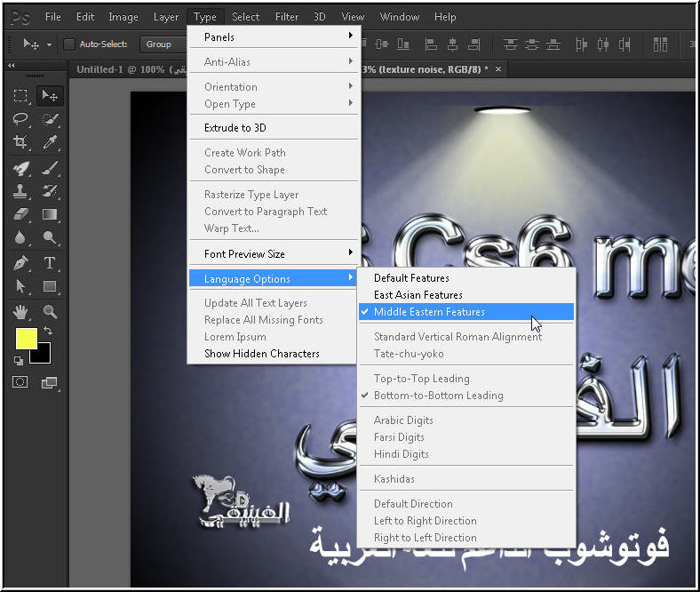Open the Filter menu
700x592 pixels.
click(x=286, y=16)
